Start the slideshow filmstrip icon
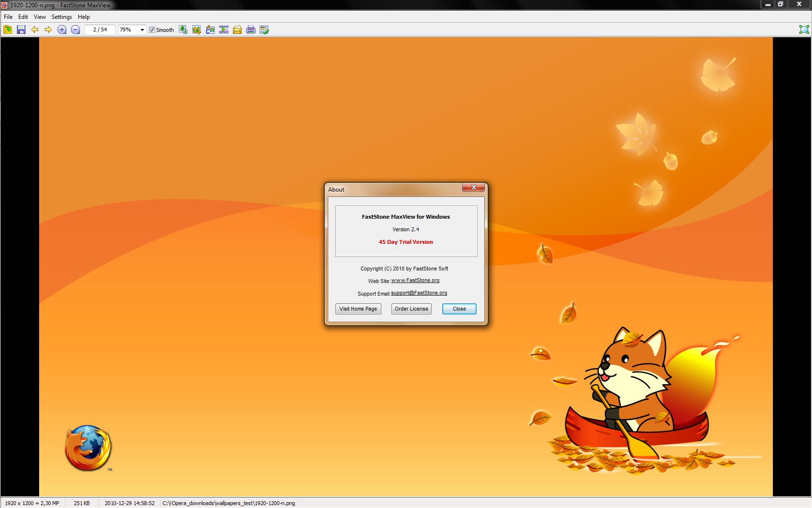 click(224, 30)
